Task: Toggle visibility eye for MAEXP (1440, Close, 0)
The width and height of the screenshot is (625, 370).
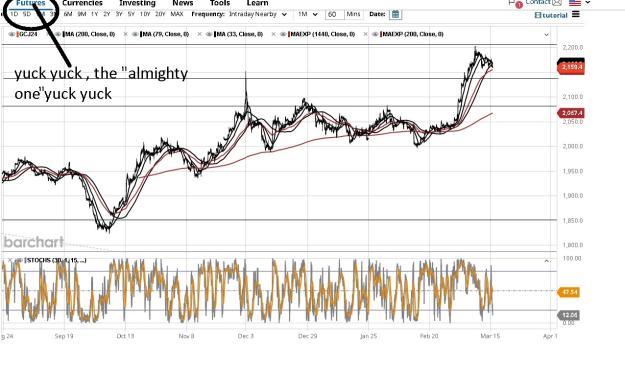Action: (283, 34)
